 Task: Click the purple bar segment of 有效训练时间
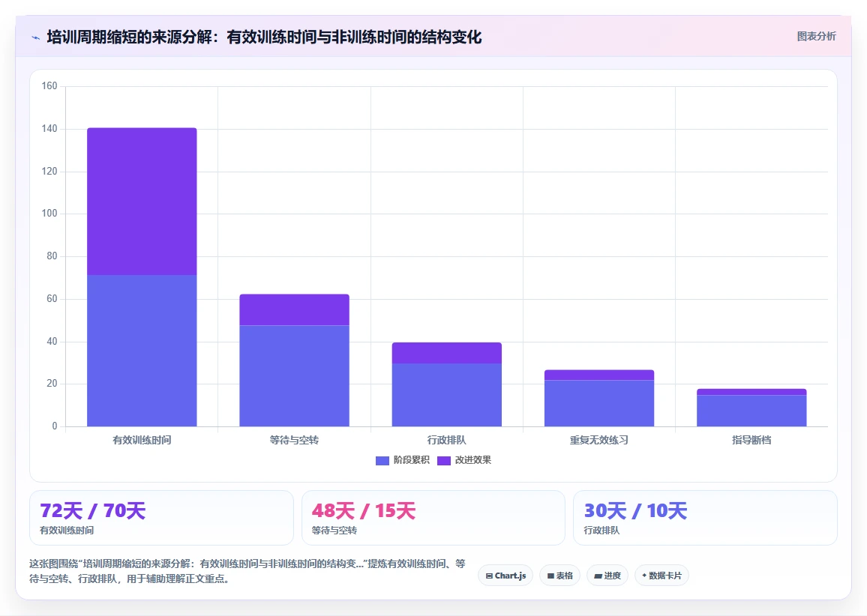tap(142, 201)
